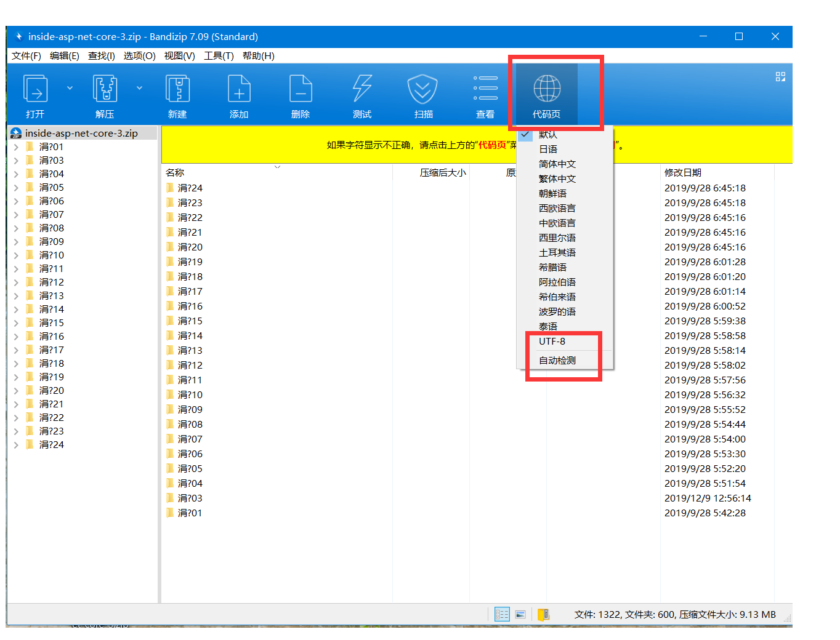Click the New archive (新建) icon
This screenshot has height=640, width=840.
click(177, 89)
